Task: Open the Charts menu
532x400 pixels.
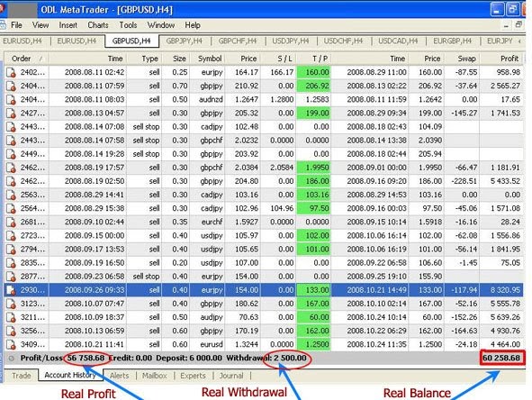Action: click(x=98, y=25)
